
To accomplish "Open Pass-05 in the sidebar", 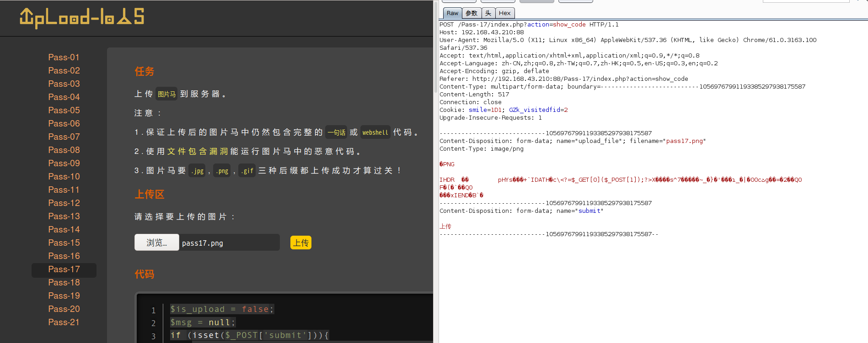I will click(x=64, y=110).
